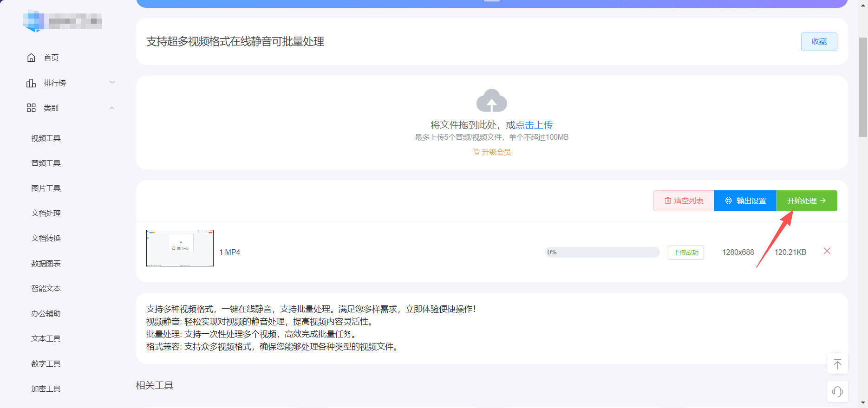Click the 上传成功 status tag

coord(686,253)
